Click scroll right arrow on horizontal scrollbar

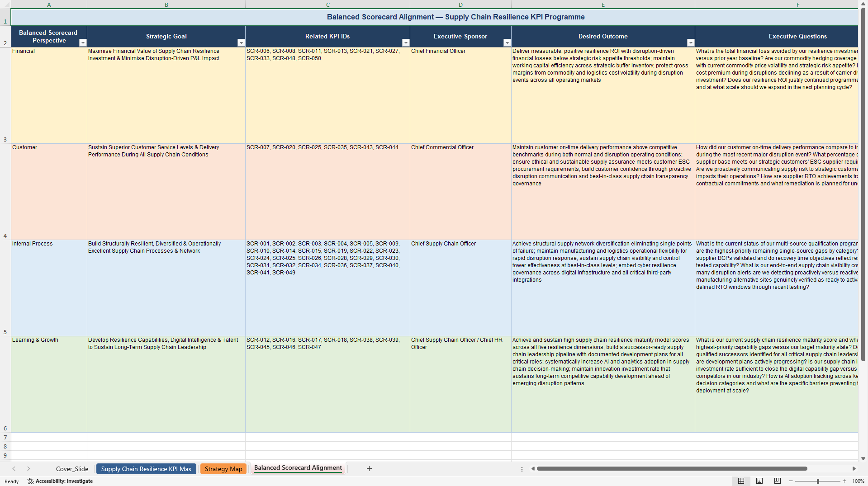click(x=854, y=469)
